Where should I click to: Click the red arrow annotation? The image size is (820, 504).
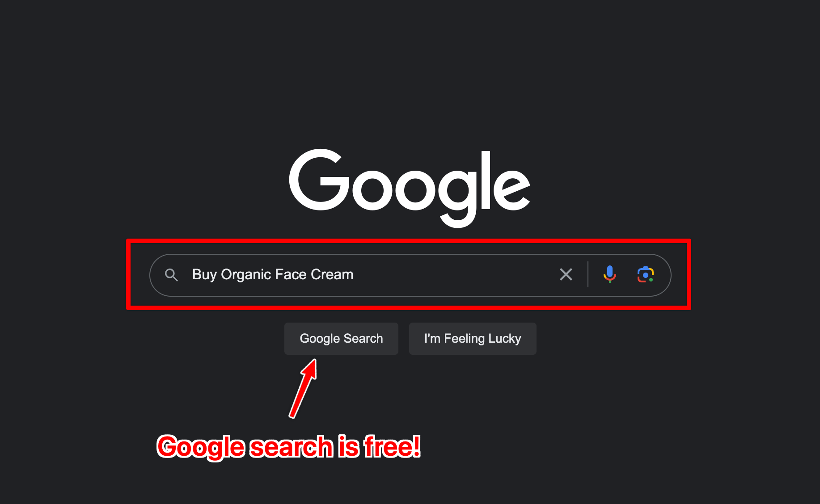point(304,388)
